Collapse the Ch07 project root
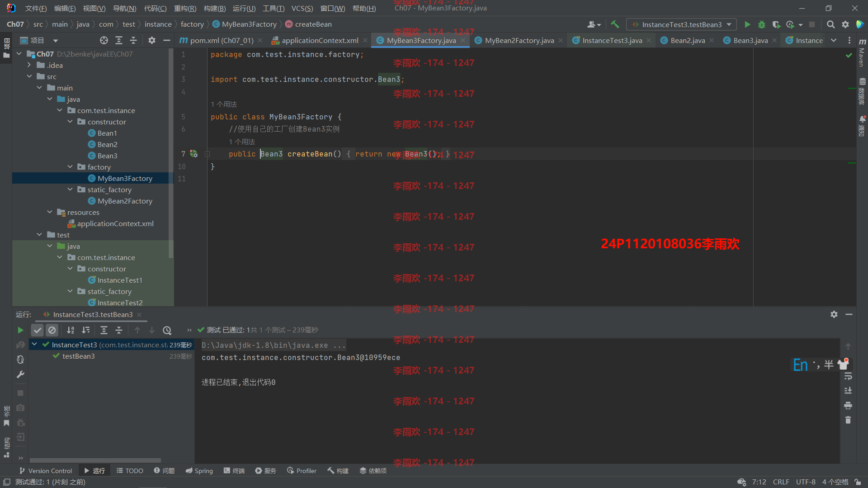The height and width of the screenshot is (488, 868). tap(19, 54)
